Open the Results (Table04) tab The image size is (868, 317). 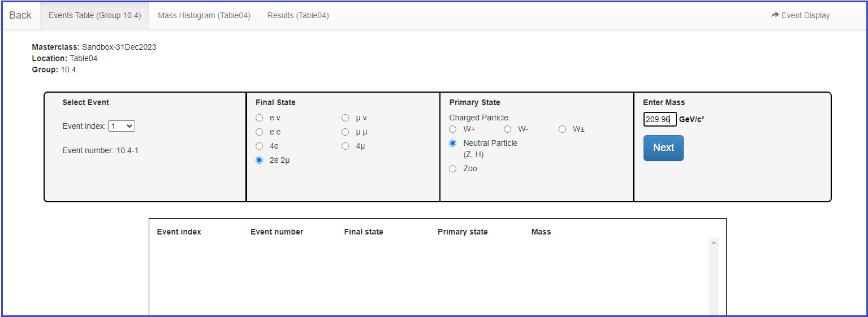coord(297,15)
